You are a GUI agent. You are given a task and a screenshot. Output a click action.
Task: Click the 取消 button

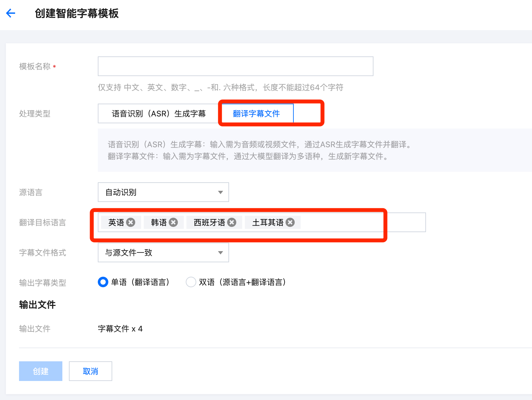(91, 371)
